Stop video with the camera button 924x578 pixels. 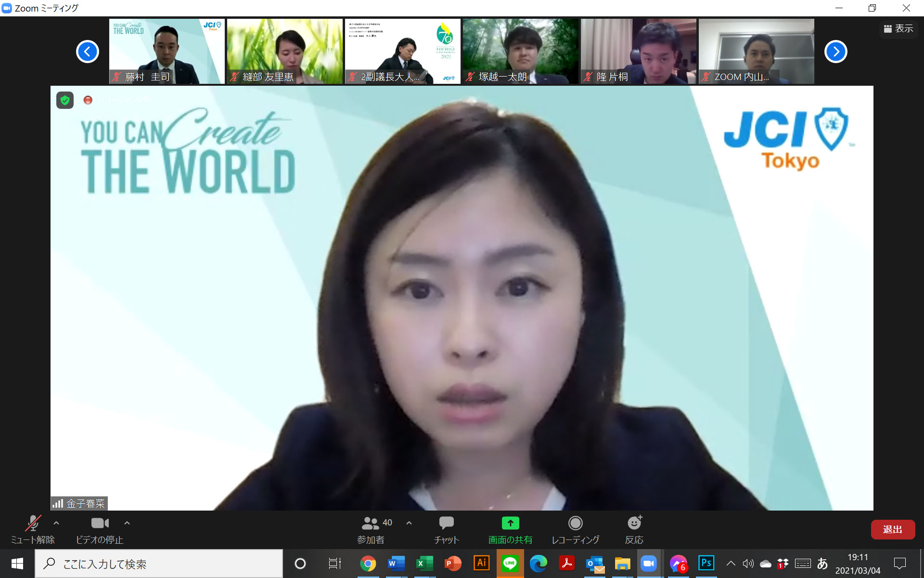tap(100, 529)
